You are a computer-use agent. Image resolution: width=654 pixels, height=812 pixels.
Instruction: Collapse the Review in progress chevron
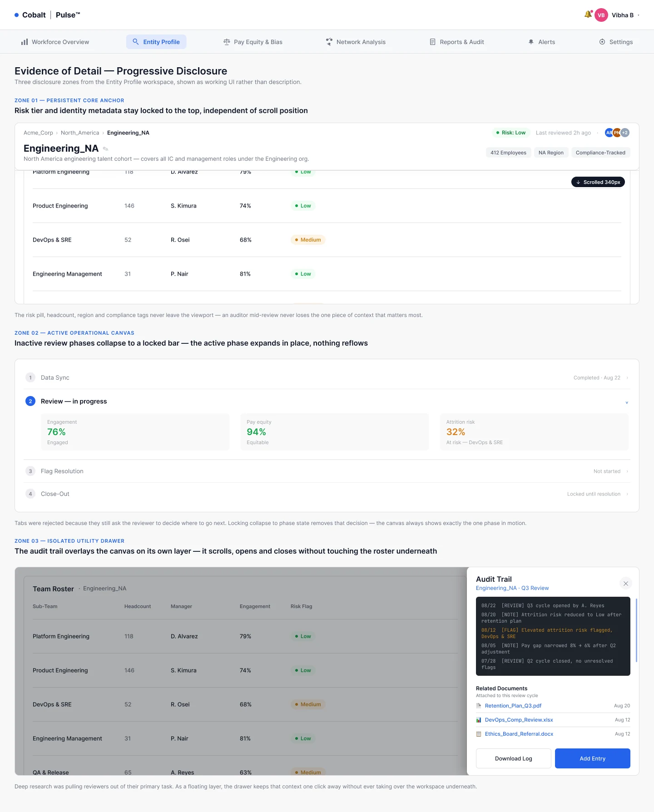click(627, 402)
